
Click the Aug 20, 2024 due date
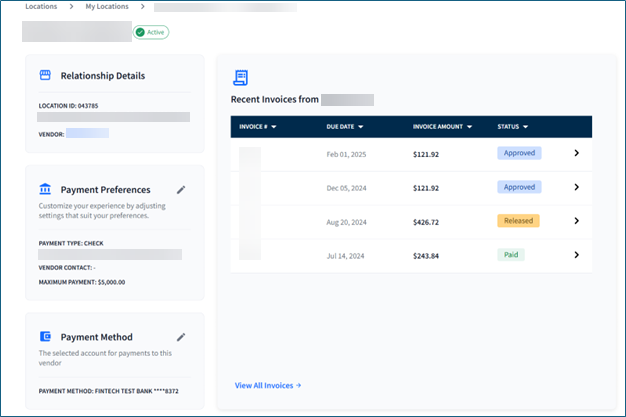coord(346,222)
